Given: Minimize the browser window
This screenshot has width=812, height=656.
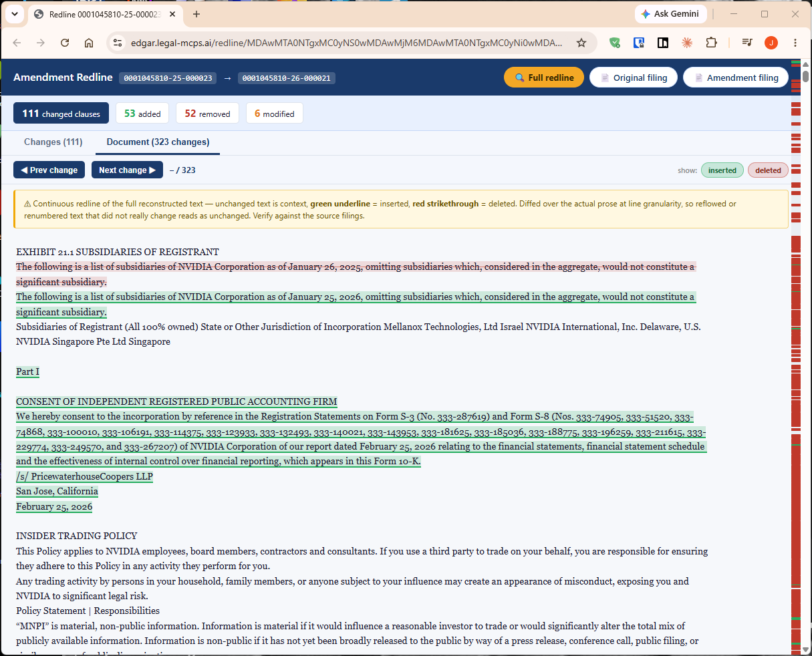Looking at the screenshot, I should (x=734, y=14).
